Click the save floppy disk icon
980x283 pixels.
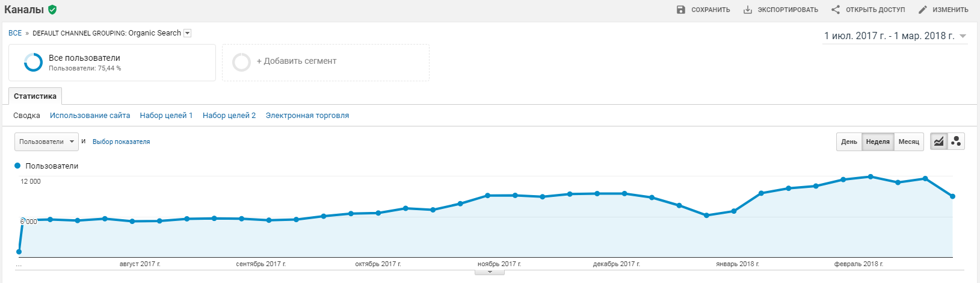click(681, 10)
